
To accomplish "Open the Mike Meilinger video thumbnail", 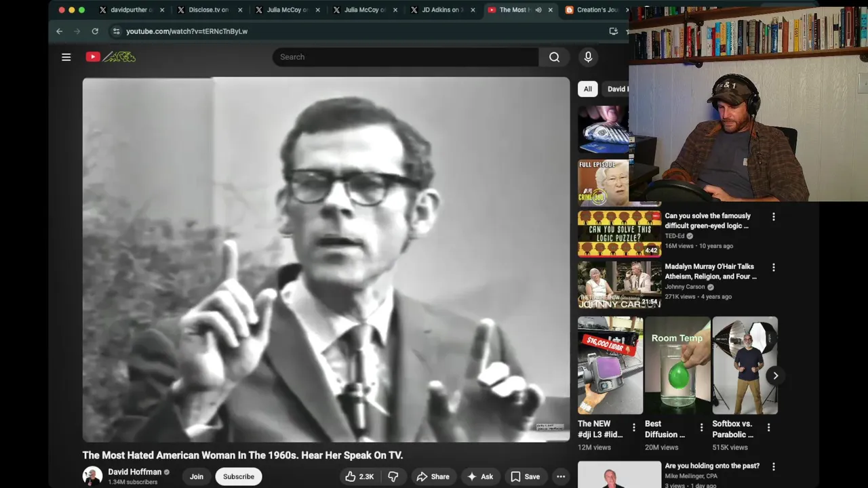I will point(619,474).
